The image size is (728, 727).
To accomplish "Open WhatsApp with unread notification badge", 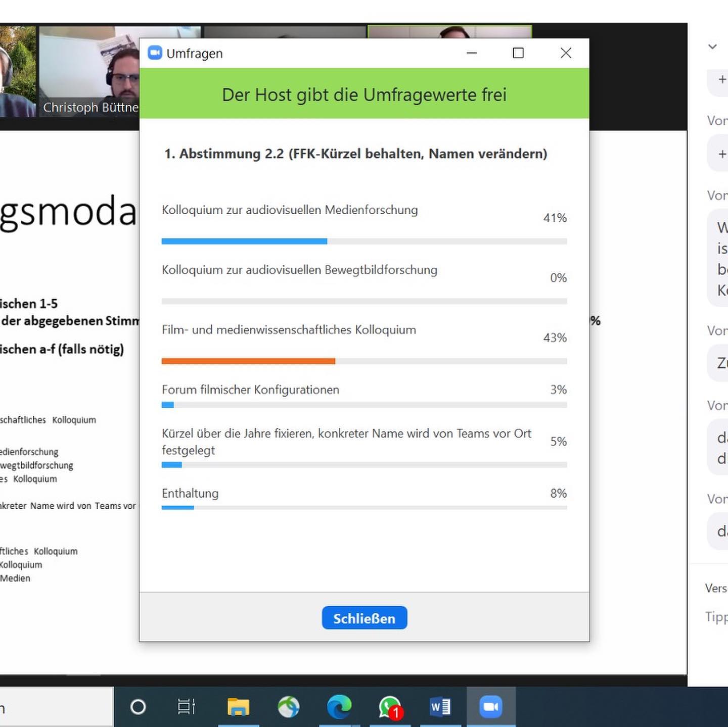I will pos(390,707).
